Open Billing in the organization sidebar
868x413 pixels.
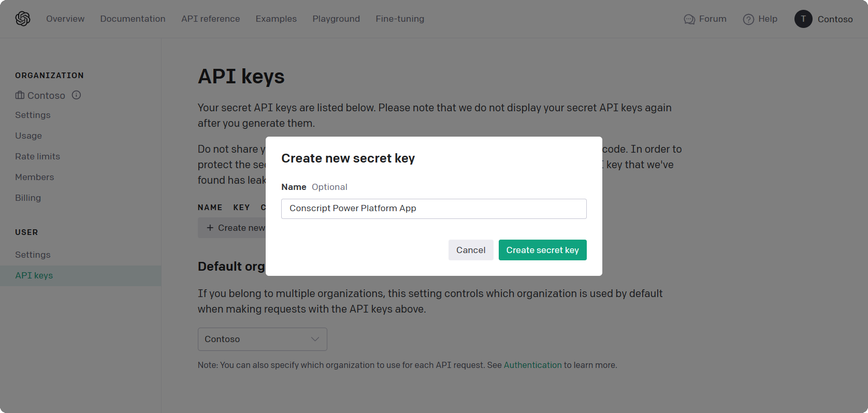tap(28, 198)
